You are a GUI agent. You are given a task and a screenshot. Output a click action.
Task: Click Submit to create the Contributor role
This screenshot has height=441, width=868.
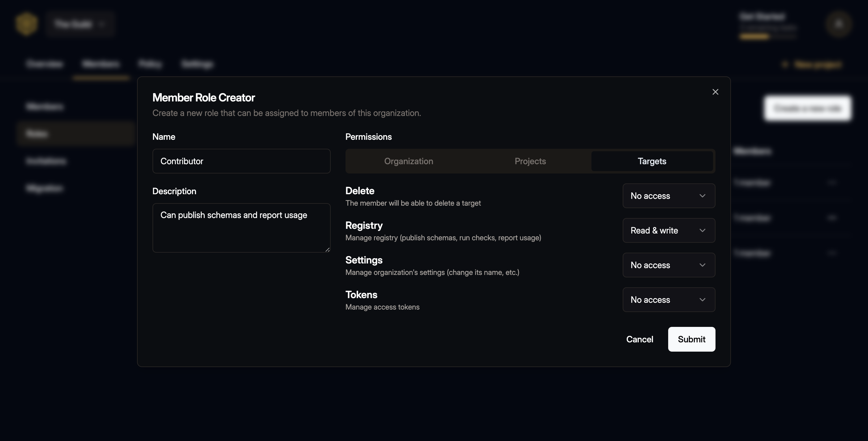point(691,339)
